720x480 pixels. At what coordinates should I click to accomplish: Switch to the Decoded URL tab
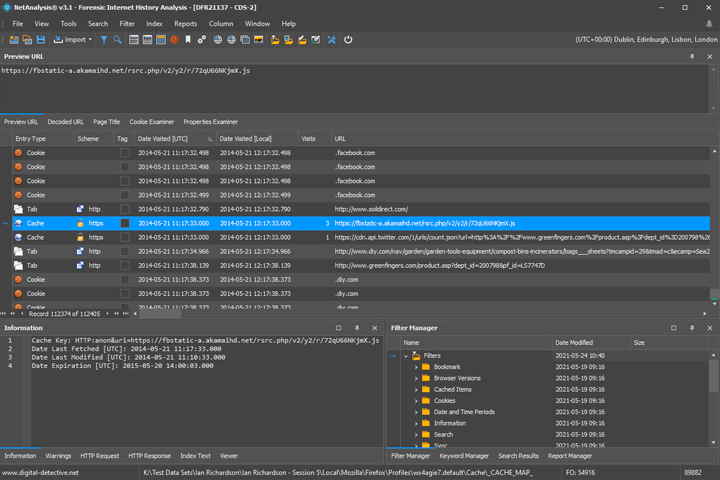coord(66,122)
